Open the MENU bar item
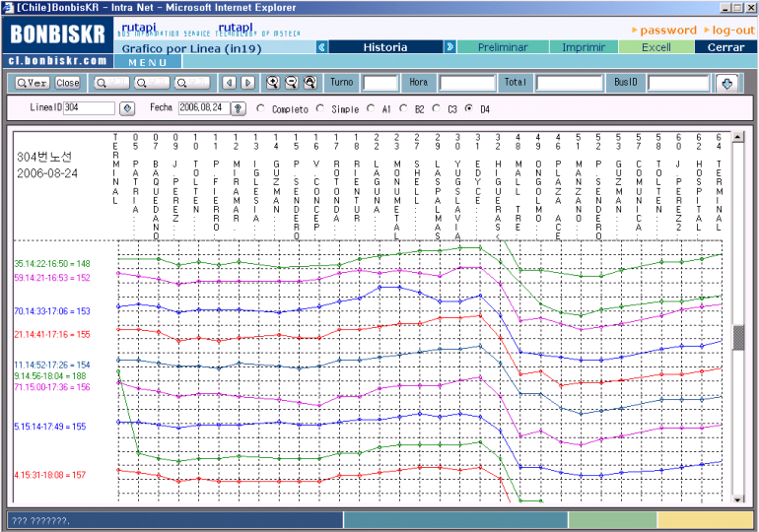 point(148,62)
